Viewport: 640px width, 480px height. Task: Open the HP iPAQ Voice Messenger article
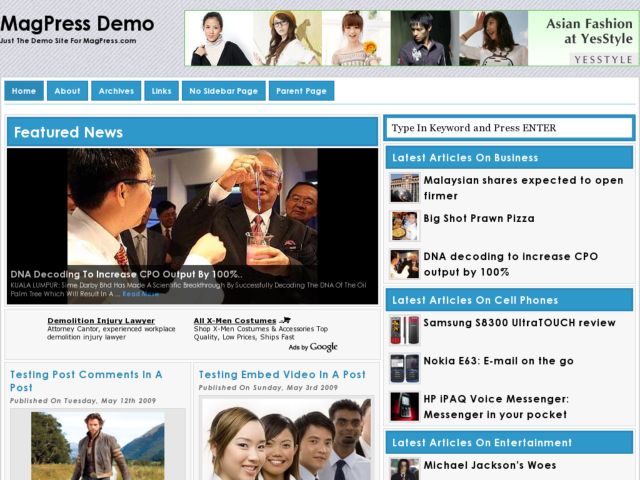pyautogui.click(x=496, y=407)
